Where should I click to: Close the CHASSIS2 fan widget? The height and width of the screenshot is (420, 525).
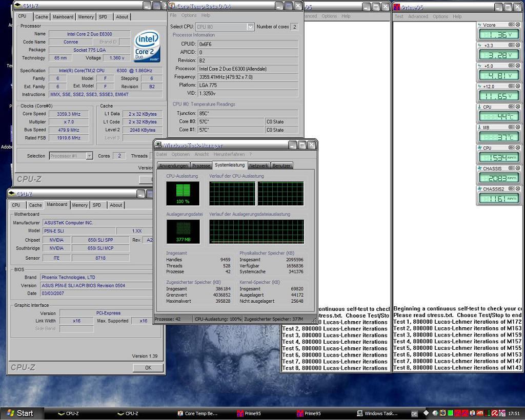518,188
